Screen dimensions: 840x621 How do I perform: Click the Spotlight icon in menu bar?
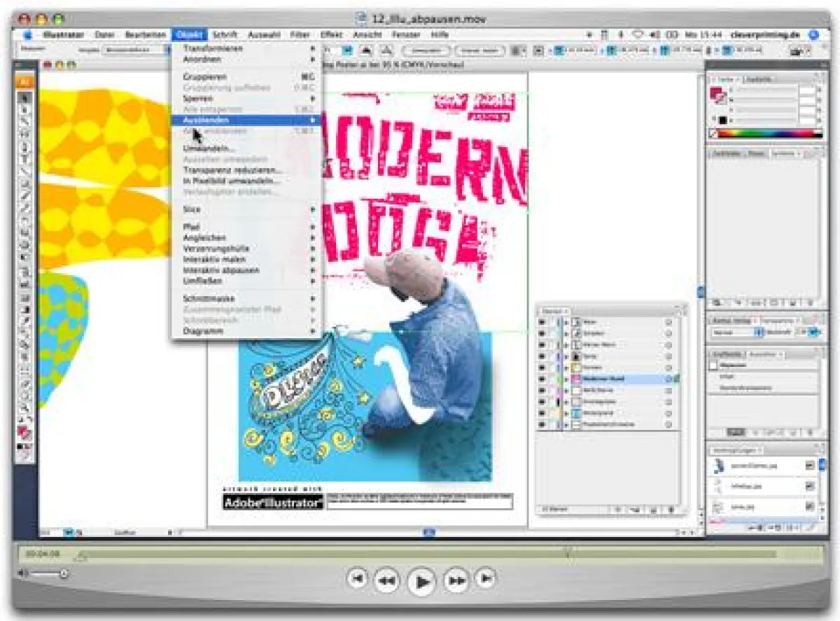click(x=813, y=34)
